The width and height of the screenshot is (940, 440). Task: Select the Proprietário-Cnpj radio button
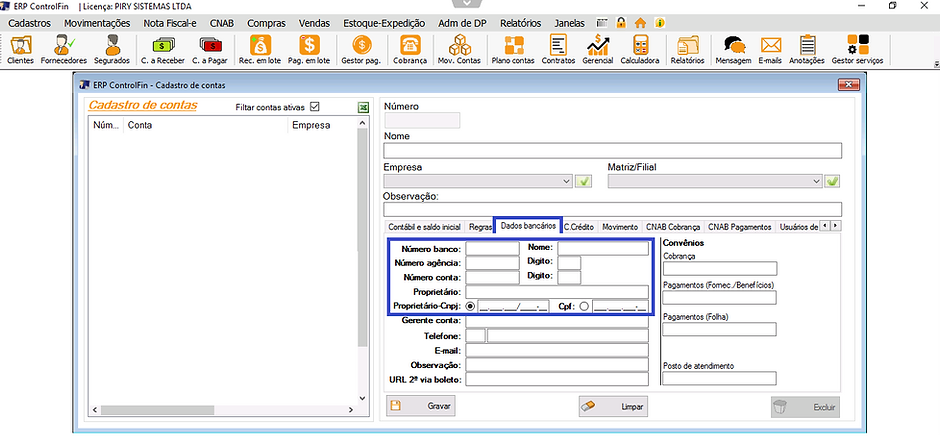pos(470,306)
